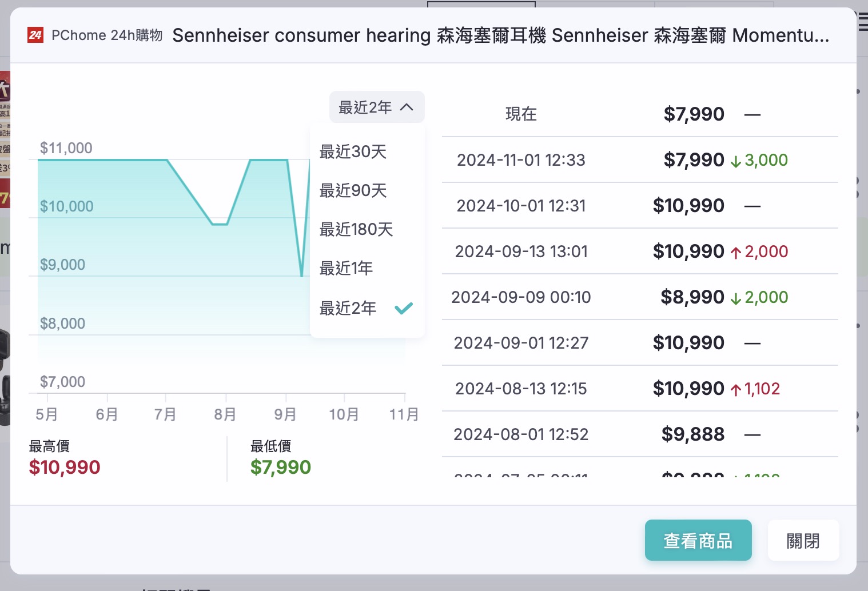
Task: Click the PChome 24h購物 store name
Action: 107,35
